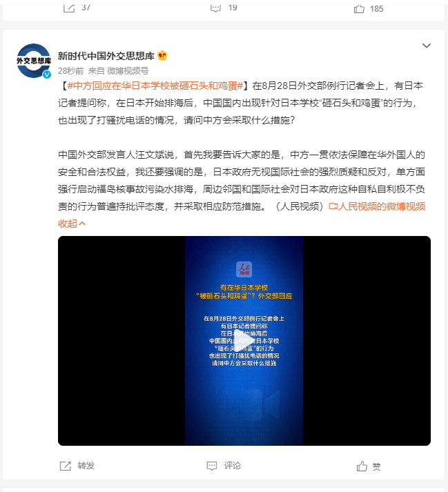Click the 微博视频号 source link
The height and width of the screenshot is (492, 448).
pos(128,71)
